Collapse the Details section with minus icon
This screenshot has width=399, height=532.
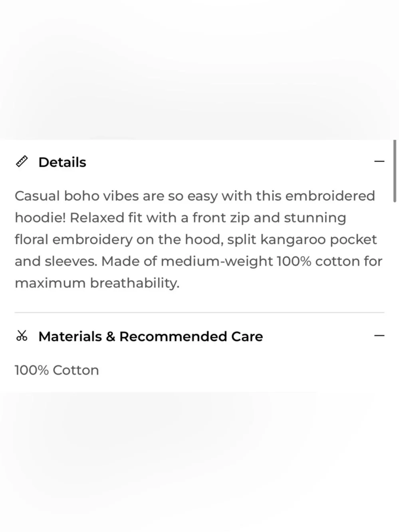(x=379, y=162)
